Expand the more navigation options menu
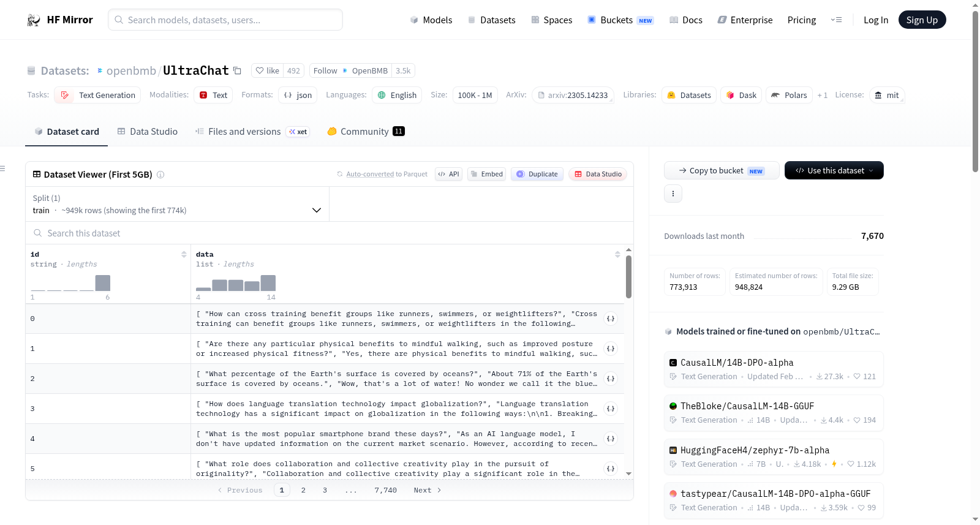This screenshot has width=980, height=525. coord(836,20)
